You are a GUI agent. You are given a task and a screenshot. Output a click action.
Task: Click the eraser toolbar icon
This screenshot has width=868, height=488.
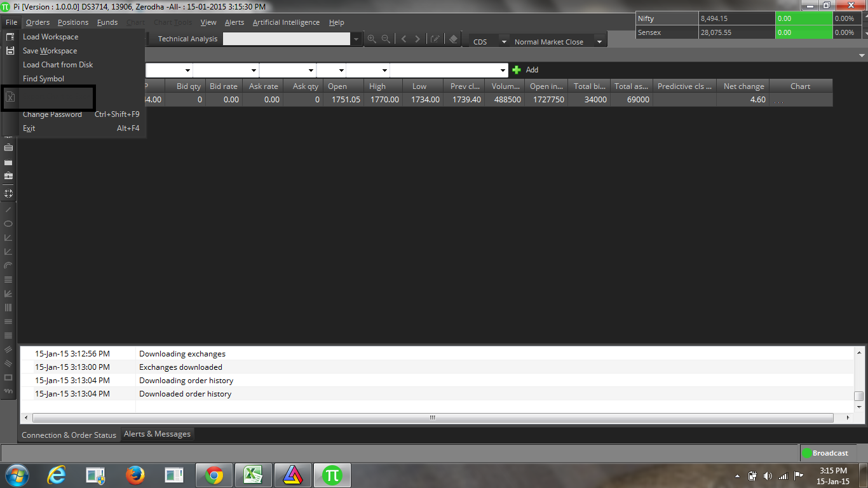tap(453, 39)
